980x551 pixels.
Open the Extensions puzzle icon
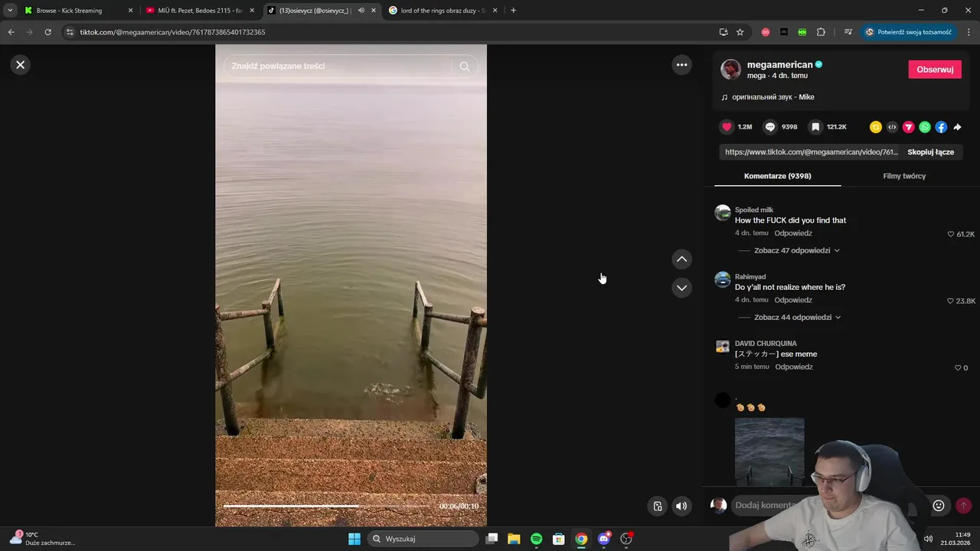click(821, 32)
